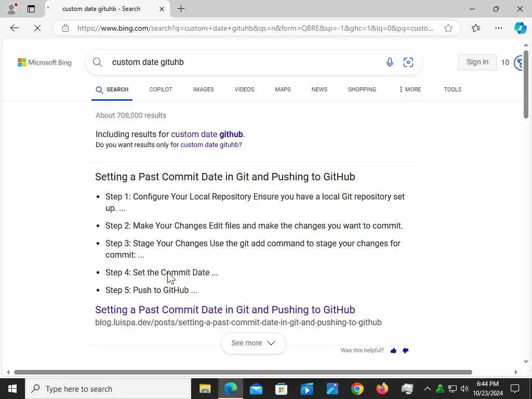Search only for custom date gituhb
The height and width of the screenshot is (399, 532).
point(210,145)
